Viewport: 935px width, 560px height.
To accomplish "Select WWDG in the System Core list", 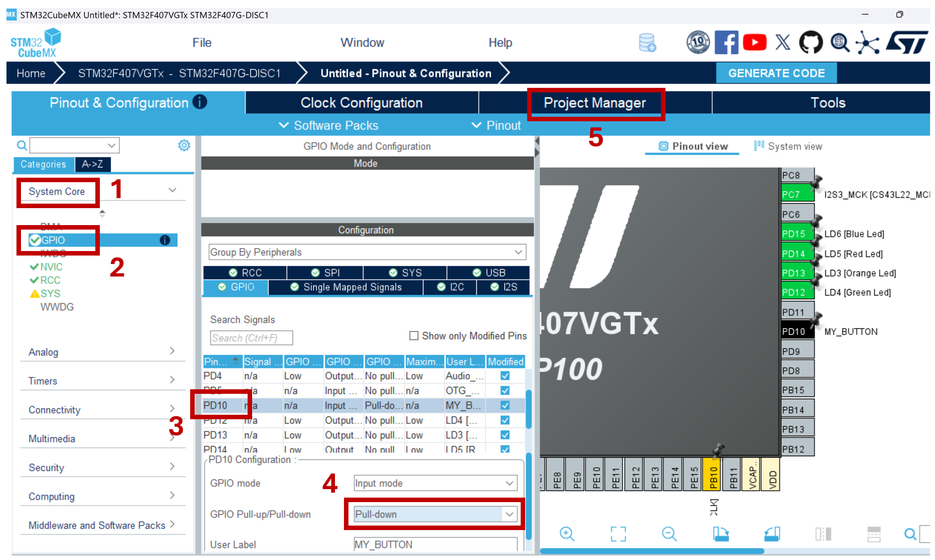I will 57,307.
